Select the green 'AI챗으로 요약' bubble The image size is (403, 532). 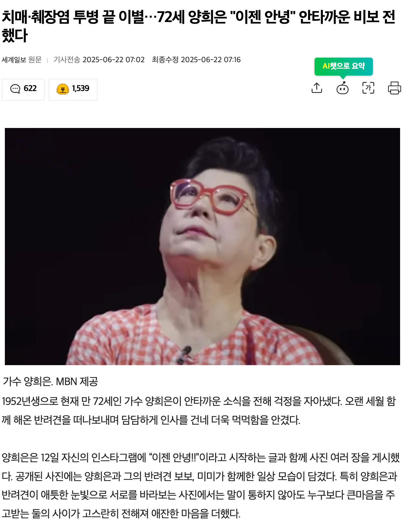click(343, 66)
